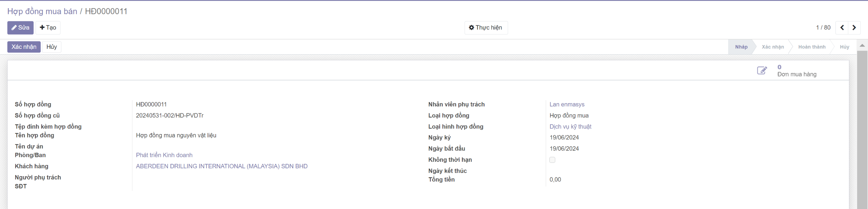Open the Thực hiện gear action menu
Image resolution: width=868 pixels, height=209 pixels.
pyautogui.click(x=486, y=27)
